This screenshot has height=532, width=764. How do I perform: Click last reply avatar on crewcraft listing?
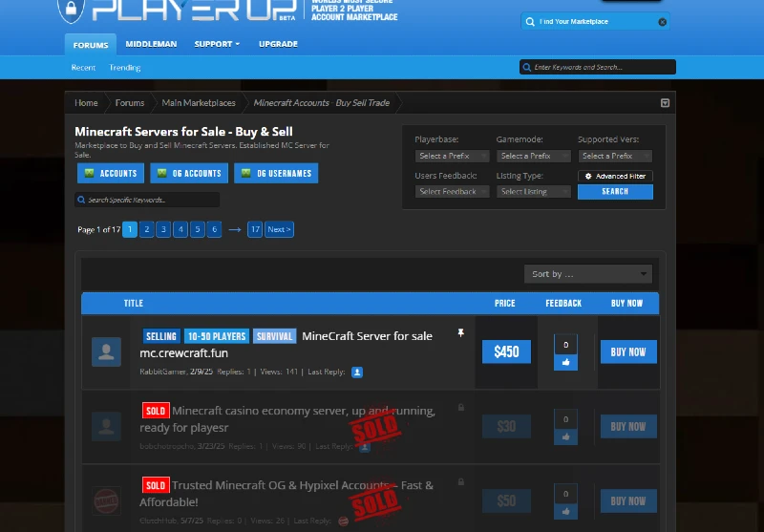coord(357,372)
